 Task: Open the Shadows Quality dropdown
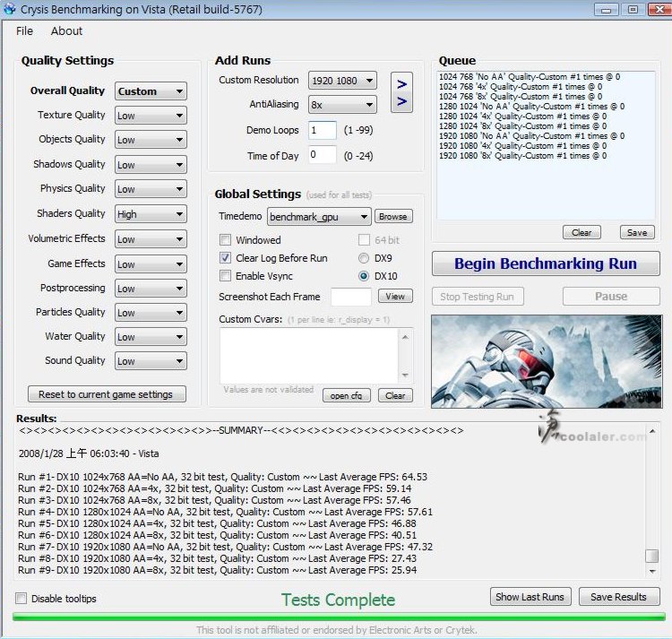151,165
